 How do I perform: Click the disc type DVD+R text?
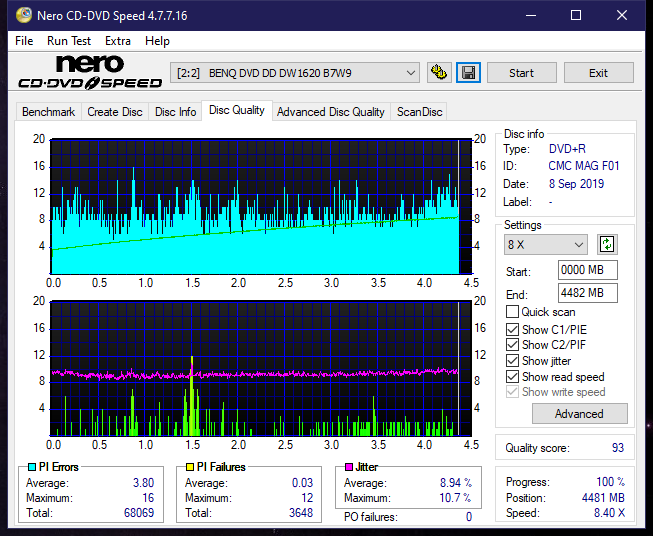pyautogui.click(x=567, y=149)
